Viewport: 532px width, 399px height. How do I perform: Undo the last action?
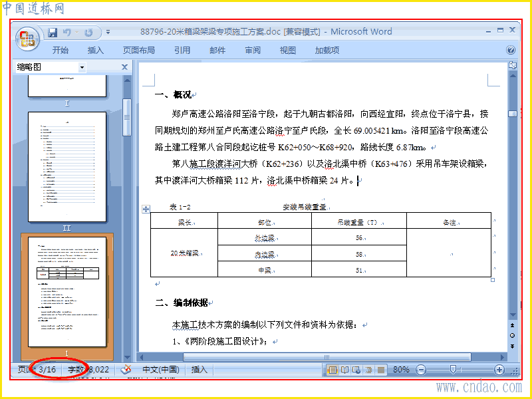(67, 33)
